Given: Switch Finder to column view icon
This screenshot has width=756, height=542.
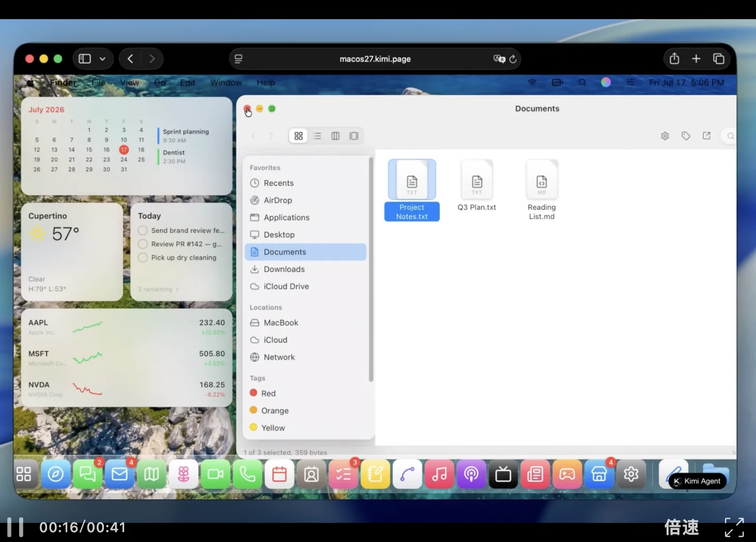Looking at the screenshot, I should pos(336,136).
